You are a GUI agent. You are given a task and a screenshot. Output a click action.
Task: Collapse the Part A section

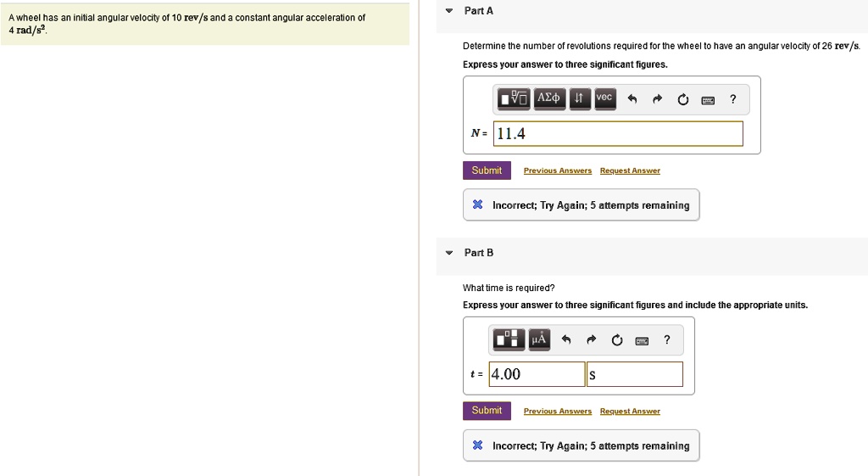click(x=449, y=11)
